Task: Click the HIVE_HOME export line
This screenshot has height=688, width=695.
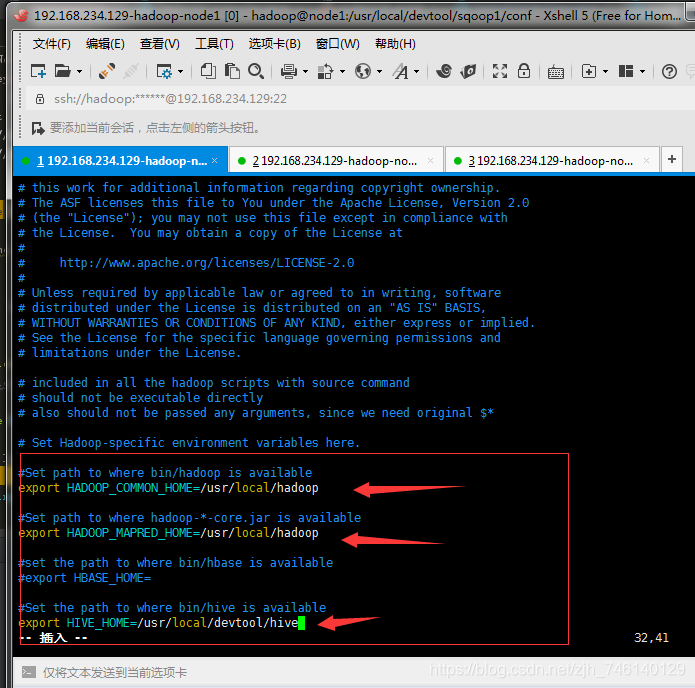Action: coord(159,622)
